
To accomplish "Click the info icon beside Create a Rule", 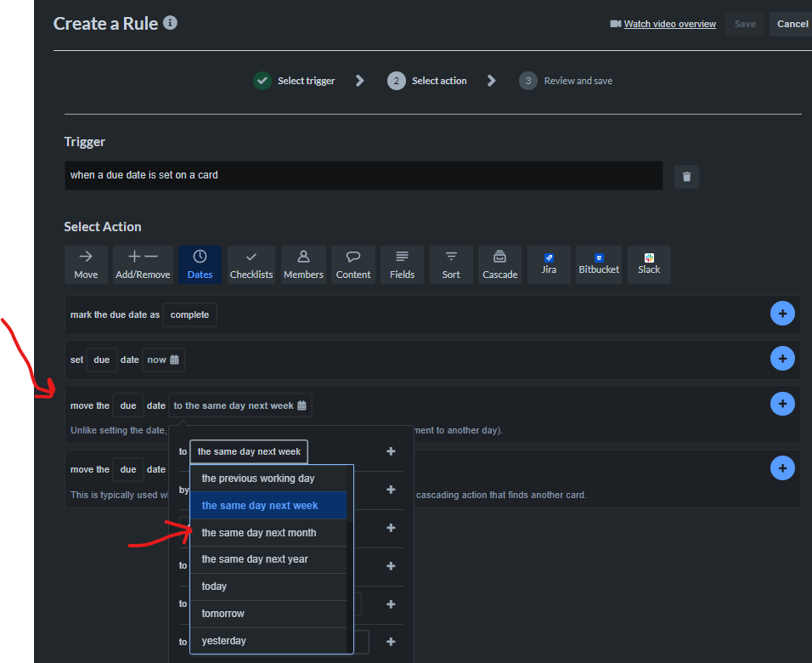I will [x=170, y=23].
